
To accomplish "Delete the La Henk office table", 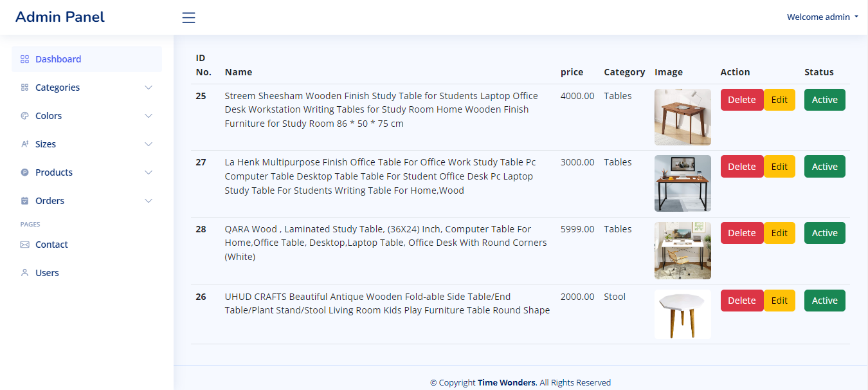I will 742,167.
